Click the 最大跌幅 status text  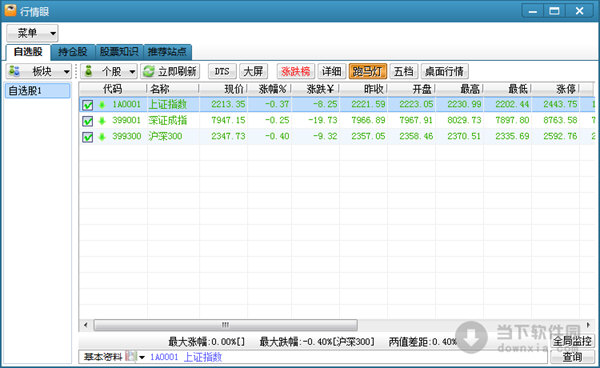317,341
